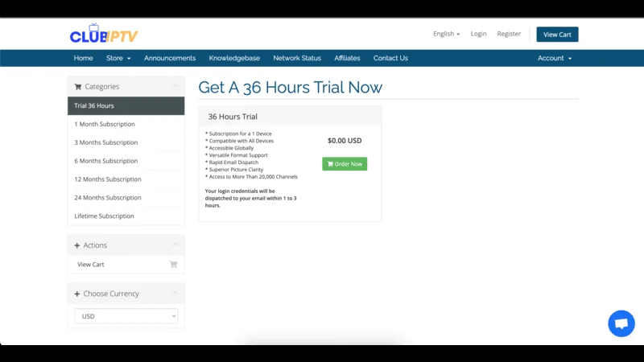The height and width of the screenshot is (362, 644).
Task: Click the Register link
Action: pos(509,34)
